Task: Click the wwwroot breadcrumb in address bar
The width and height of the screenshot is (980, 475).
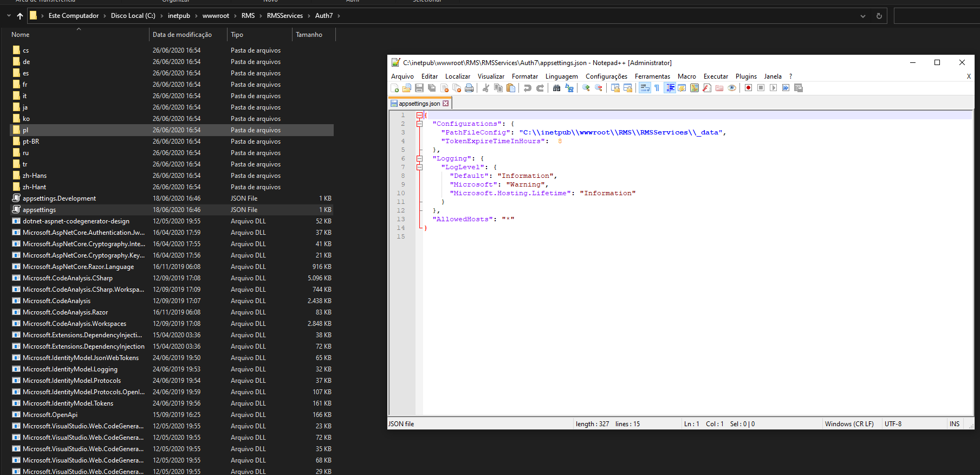Action: pyautogui.click(x=216, y=16)
